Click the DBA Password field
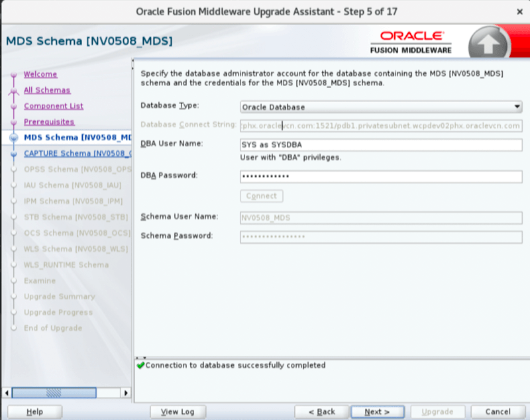This screenshot has height=420, width=530. pos(381,176)
